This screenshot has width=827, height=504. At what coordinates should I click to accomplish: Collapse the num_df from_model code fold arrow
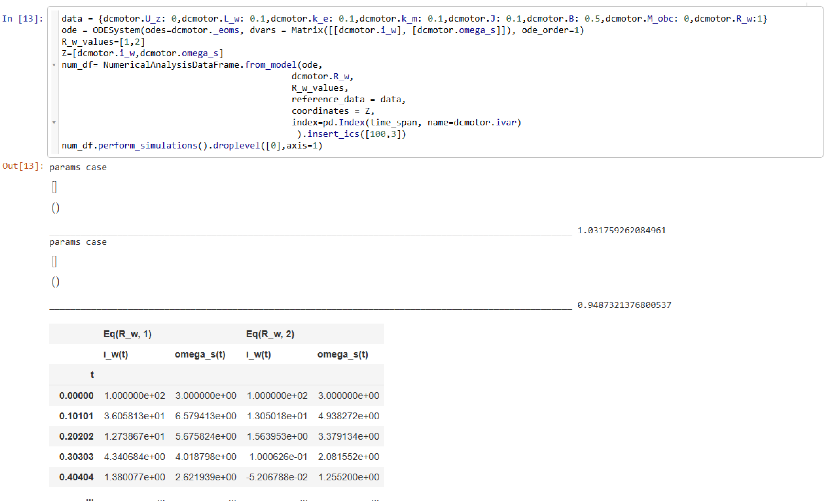coord(54,65)
